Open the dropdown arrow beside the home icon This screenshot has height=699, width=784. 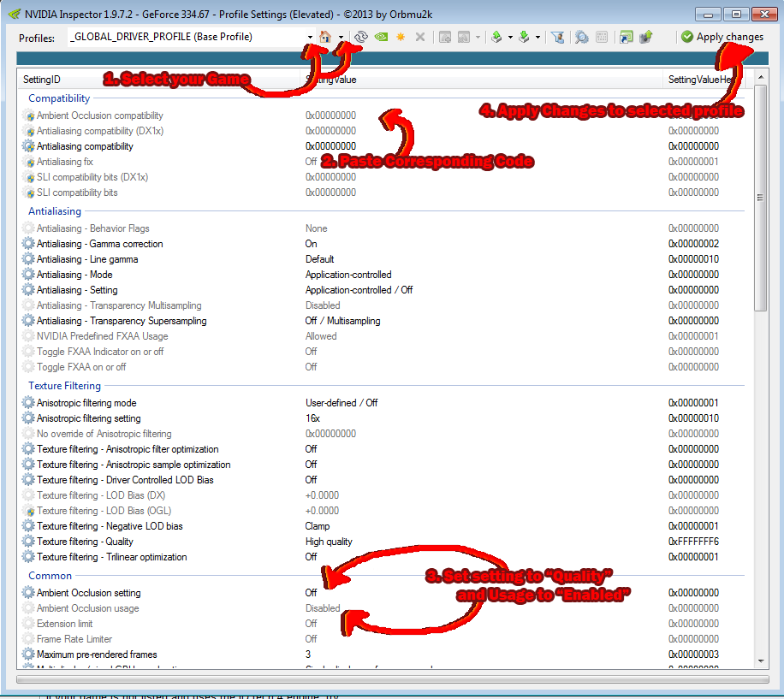click(x=341, y=37)
